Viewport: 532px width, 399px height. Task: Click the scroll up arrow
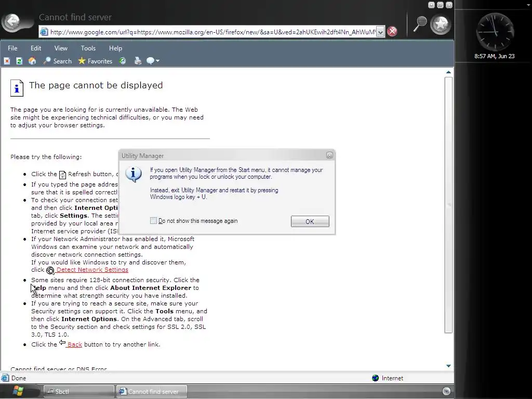point(448,72)
